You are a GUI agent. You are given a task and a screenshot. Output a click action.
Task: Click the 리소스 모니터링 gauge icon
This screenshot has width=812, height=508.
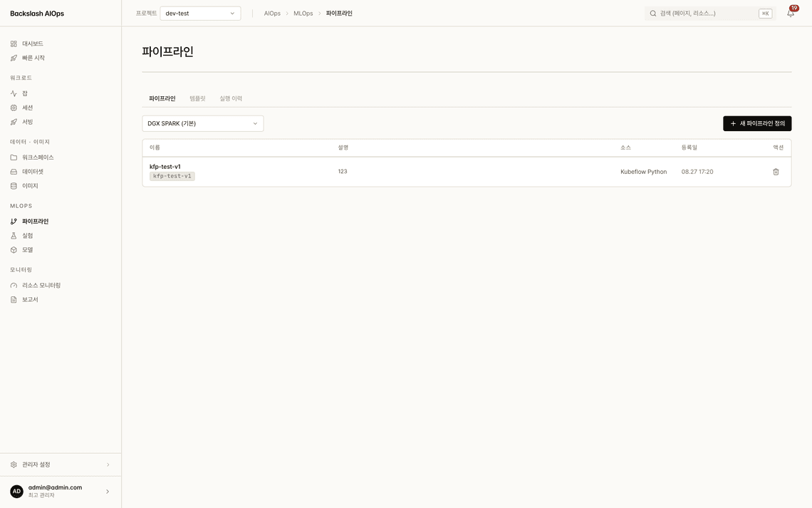pyautogui.click(x=14, y=285)
